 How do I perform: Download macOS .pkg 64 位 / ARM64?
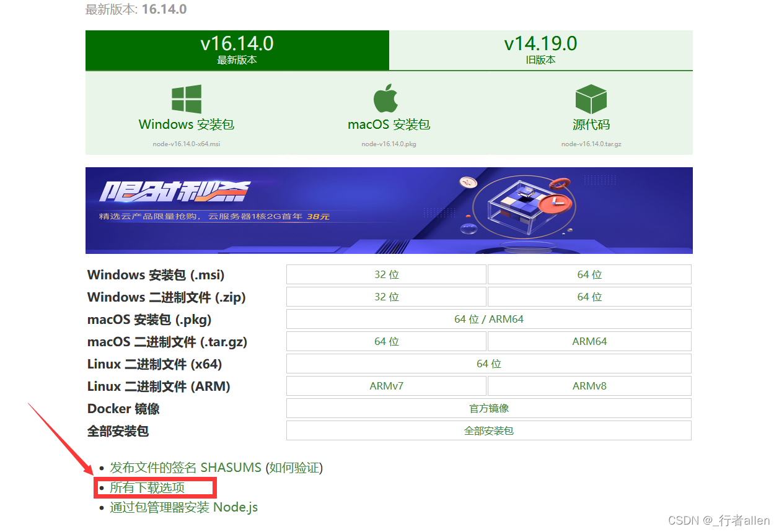pos(489,319)
